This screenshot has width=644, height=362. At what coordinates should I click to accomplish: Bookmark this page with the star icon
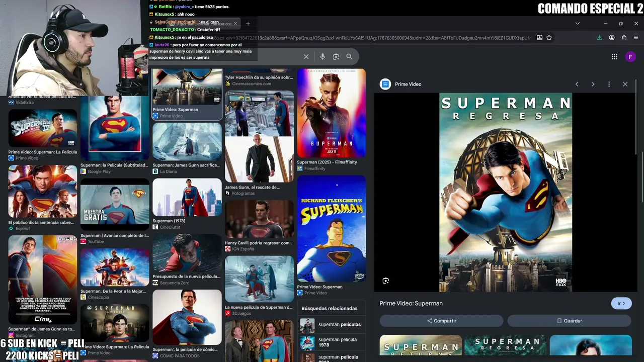pos(549,38)
